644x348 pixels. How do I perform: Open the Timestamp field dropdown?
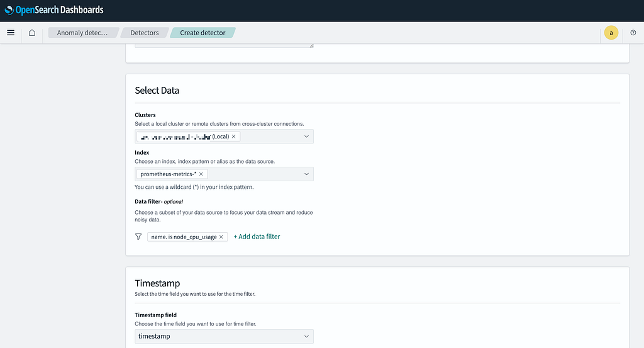point(224,337)
